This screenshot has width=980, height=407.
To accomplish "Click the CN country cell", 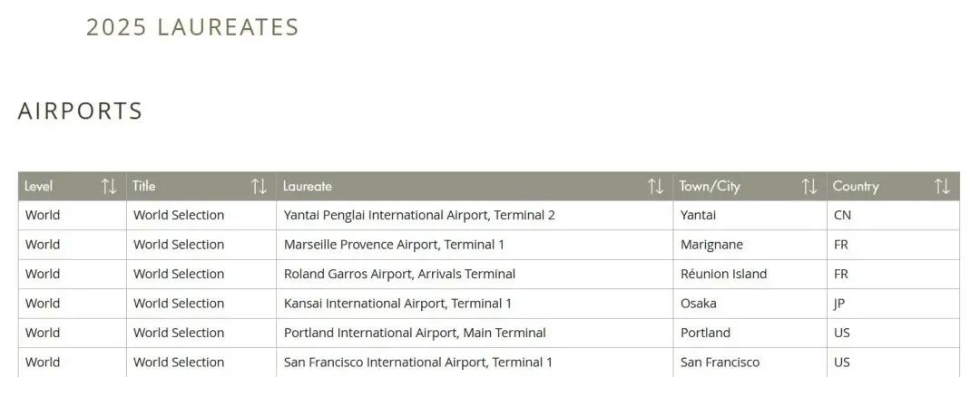I will pos(842,216).
